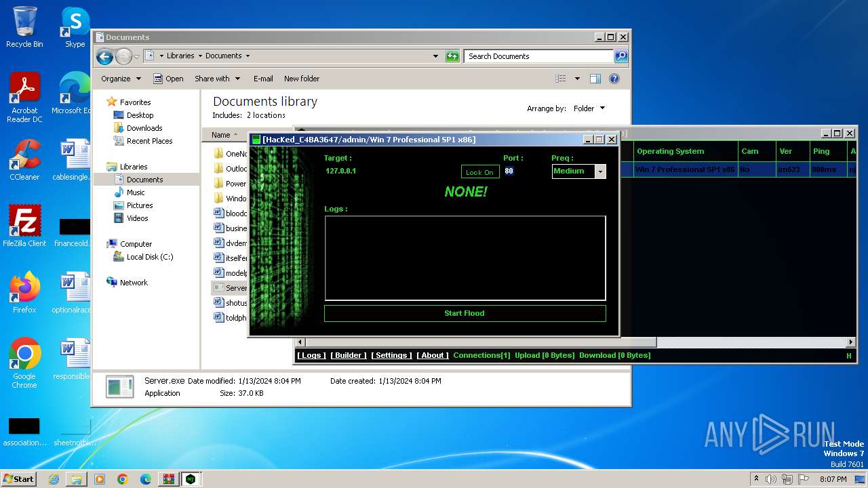Select Local Disk (C:)
This screenshot has height=488, width=868.
click(149, 257)
